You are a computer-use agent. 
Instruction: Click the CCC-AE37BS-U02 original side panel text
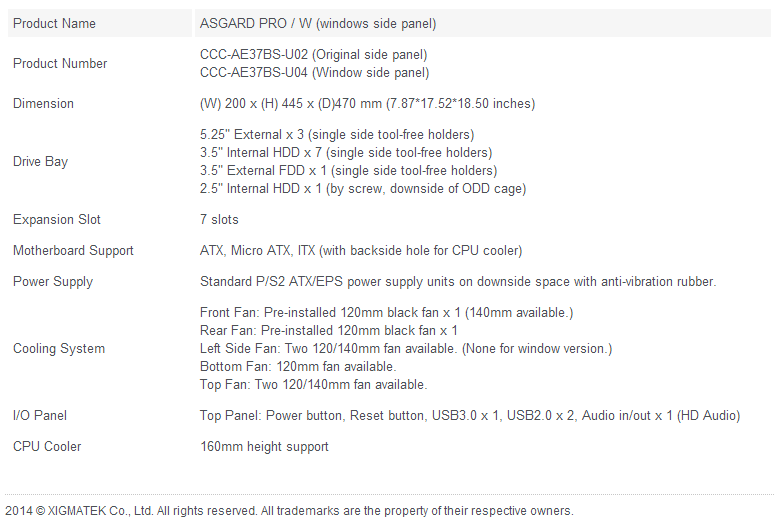314,54
